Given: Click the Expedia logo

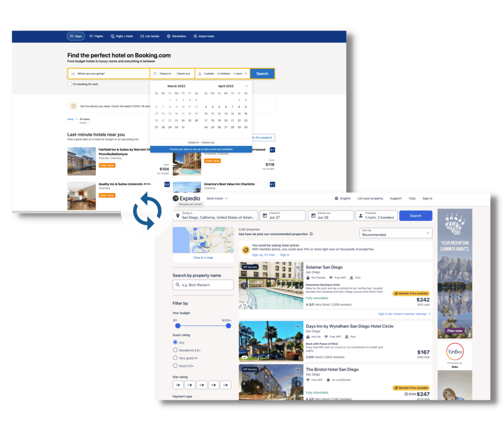Looking at the screenshot, I should (x=187, y=199).
